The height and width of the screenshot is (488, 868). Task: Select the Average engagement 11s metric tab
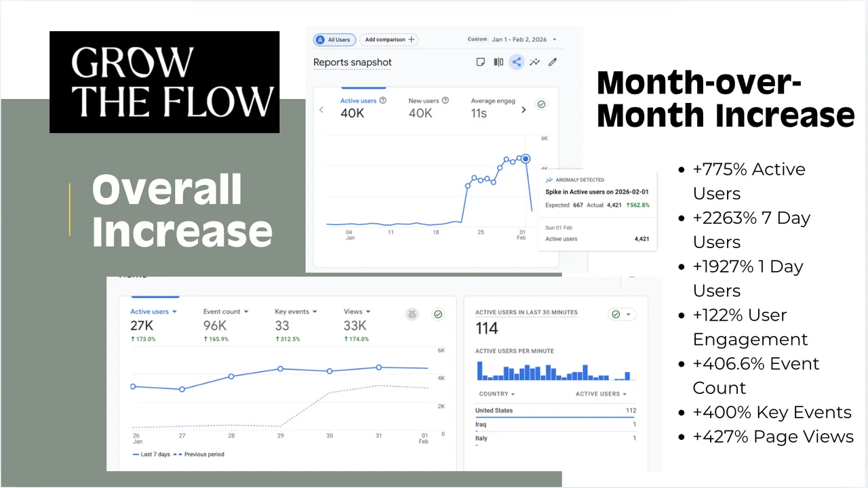click(x=492, y=107)
